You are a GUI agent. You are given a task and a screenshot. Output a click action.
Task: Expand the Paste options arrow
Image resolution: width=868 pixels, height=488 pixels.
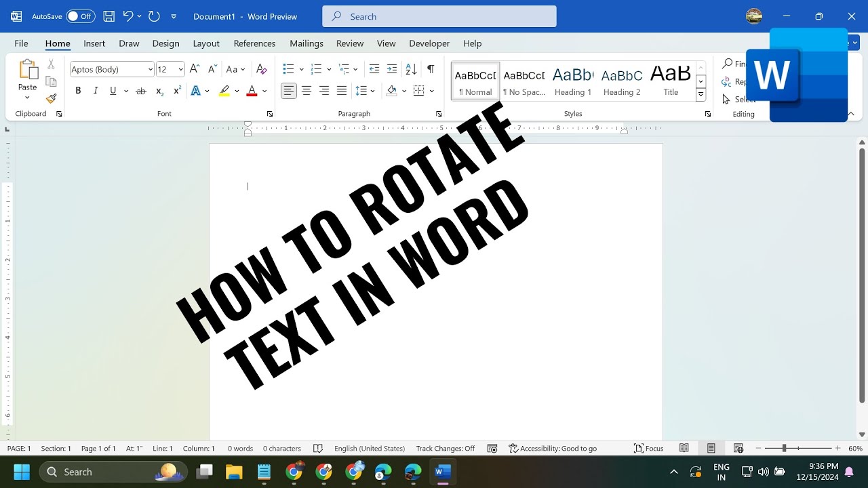[27, 98]
